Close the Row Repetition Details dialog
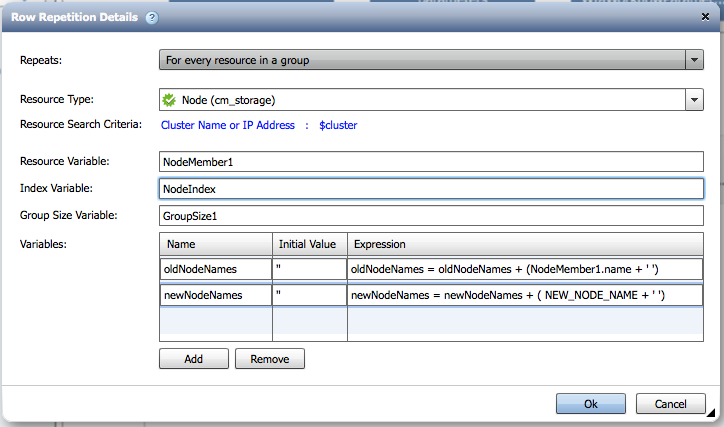 [705, 17]
